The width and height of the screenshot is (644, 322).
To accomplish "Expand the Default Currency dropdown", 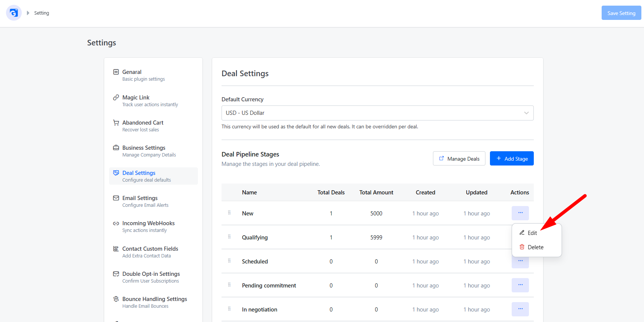I will [377, 113].
